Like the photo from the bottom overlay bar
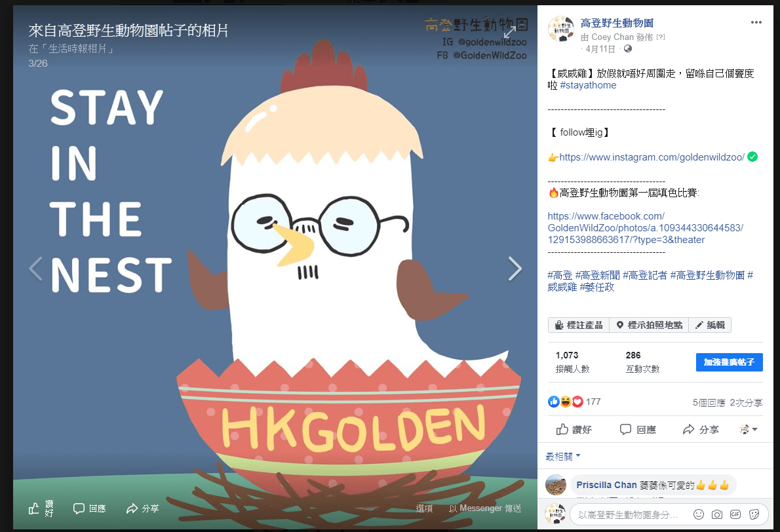The width and height of the screenshot is (780, 532). [x=41, y=508]
